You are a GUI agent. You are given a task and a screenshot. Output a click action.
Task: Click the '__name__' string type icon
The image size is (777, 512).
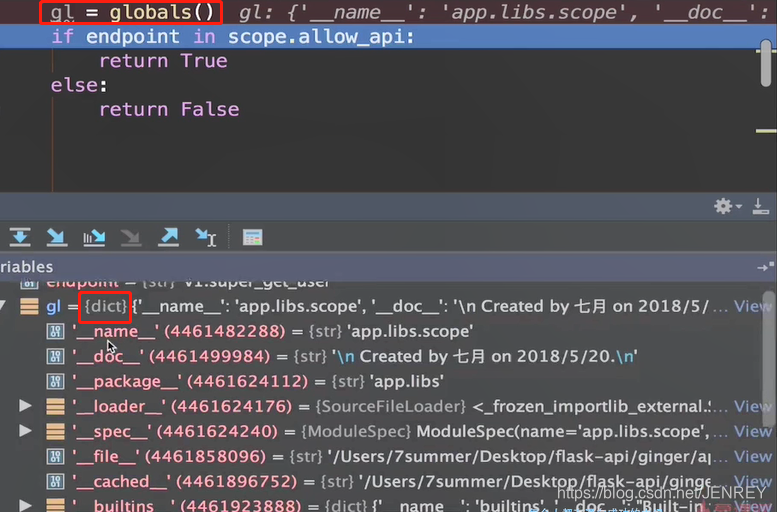point(56,331)
